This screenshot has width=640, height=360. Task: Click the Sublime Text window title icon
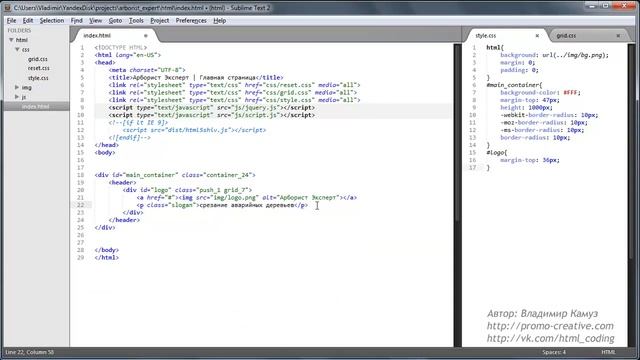(x=7, y=7)
